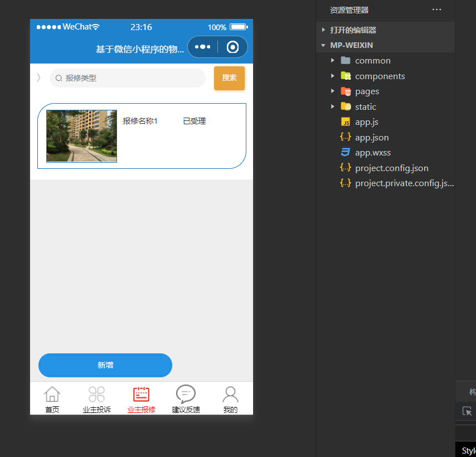The height and width of the screenshot is (457, 476).
Task: Open project.config.json file
Action: click(x=392, y=168)
